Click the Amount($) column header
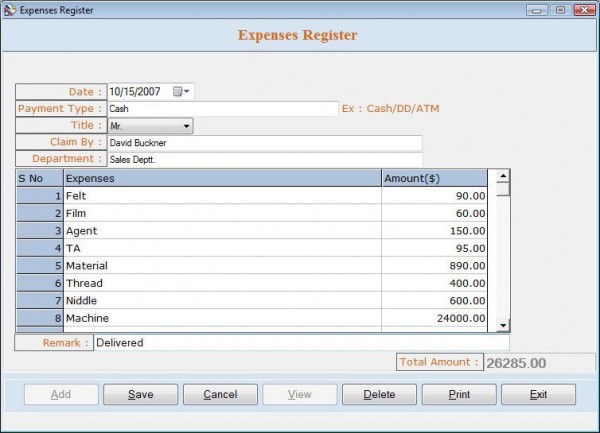 pyautogui.click(x=435, y=178)
